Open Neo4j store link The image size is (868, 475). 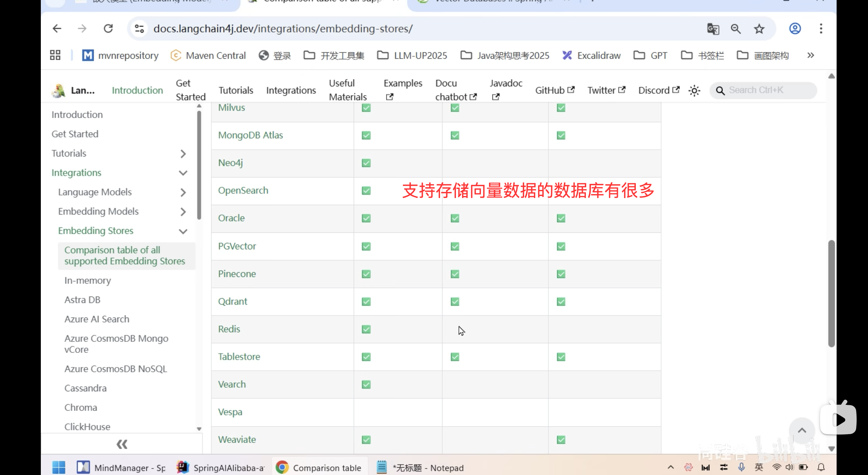(x=230, y=163)
